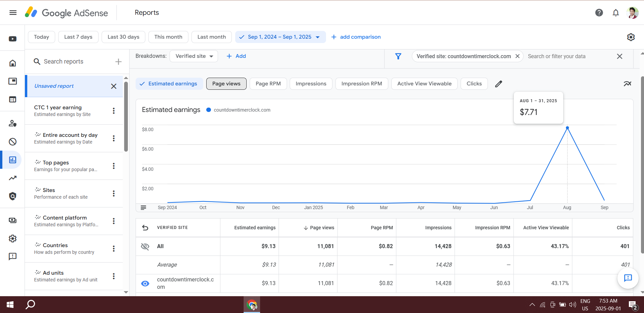This screenshot has width=644, height=313.
Task: Remove the Verified site filter chip
Action: click(x=517, y=56)
